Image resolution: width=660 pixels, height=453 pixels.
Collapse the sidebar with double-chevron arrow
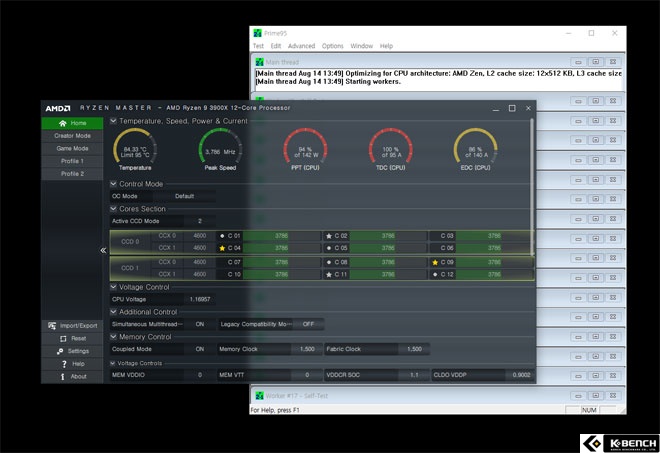pyautogui.click(x=103, y=250)
